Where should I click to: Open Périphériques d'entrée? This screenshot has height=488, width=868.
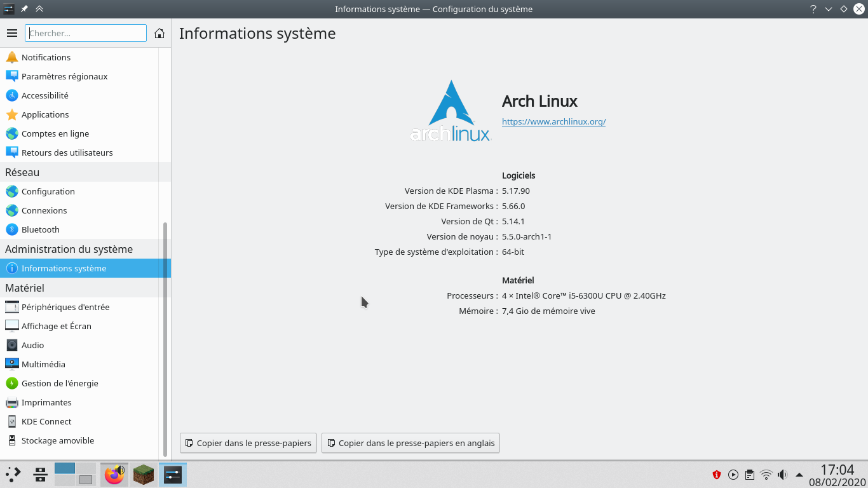pyautogui.click(x=79, y=307)
